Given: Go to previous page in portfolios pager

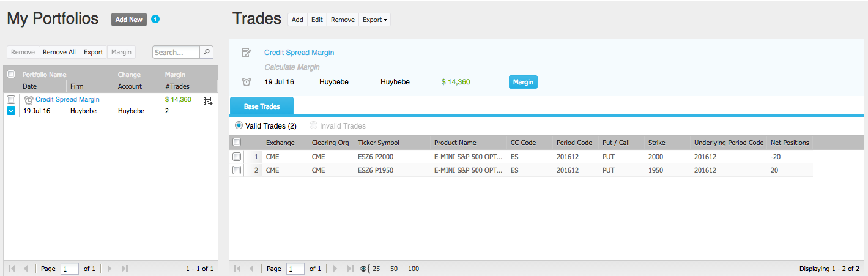Looking at the screenshot, I should (x=26, y=269).
